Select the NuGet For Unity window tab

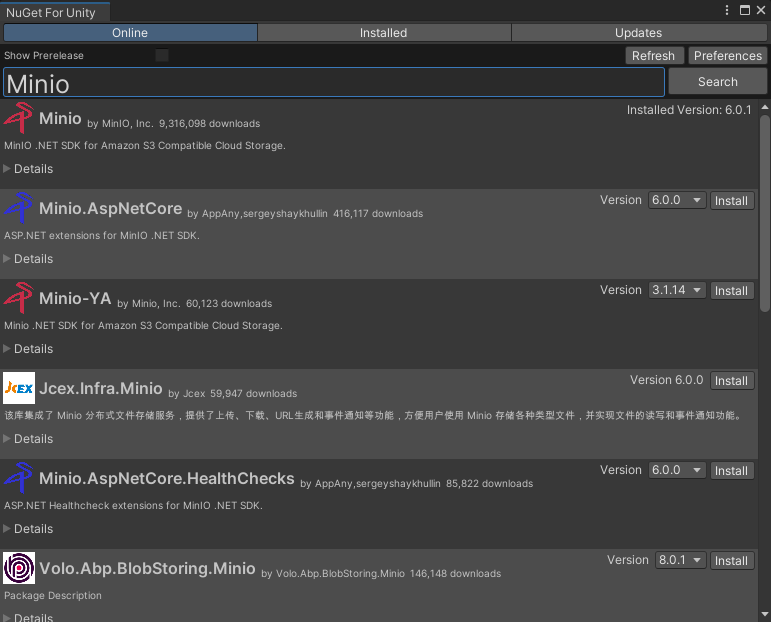click(x=55, y=12)
